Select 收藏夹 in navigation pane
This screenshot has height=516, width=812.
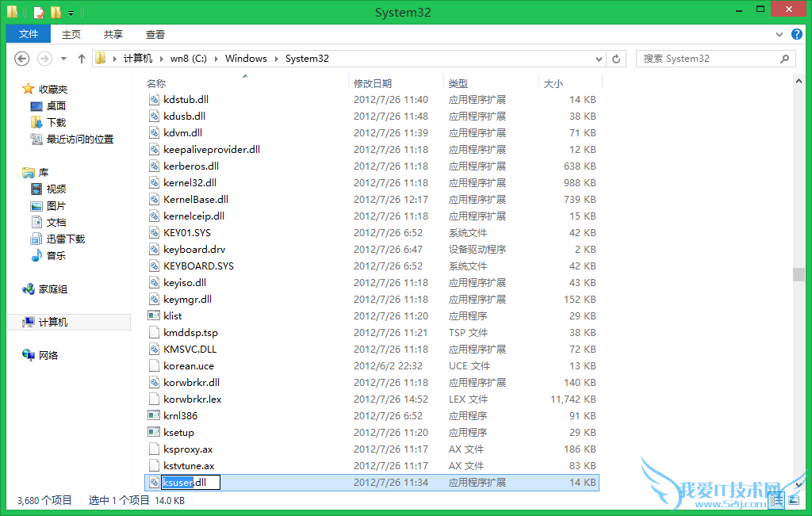(53, 89)
